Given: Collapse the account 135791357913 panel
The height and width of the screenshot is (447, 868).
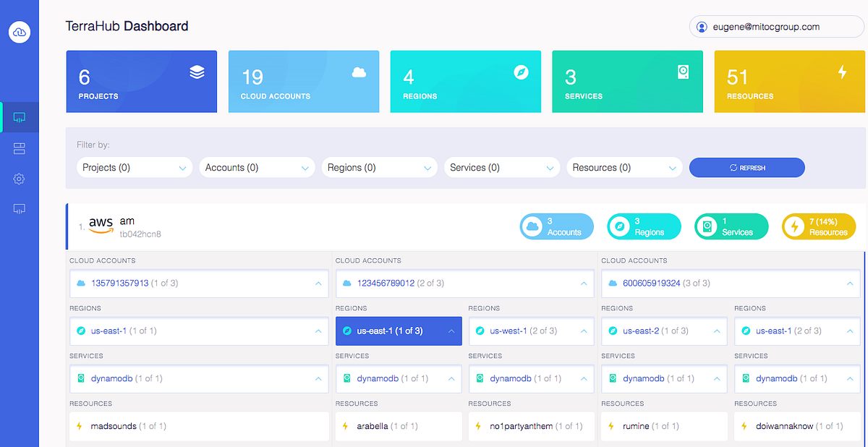Looking at the screenshot, I should (318, 284).
